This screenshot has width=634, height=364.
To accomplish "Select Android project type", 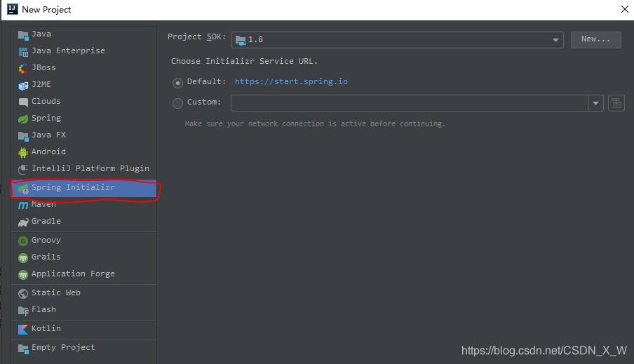I will tap(83, 151).
